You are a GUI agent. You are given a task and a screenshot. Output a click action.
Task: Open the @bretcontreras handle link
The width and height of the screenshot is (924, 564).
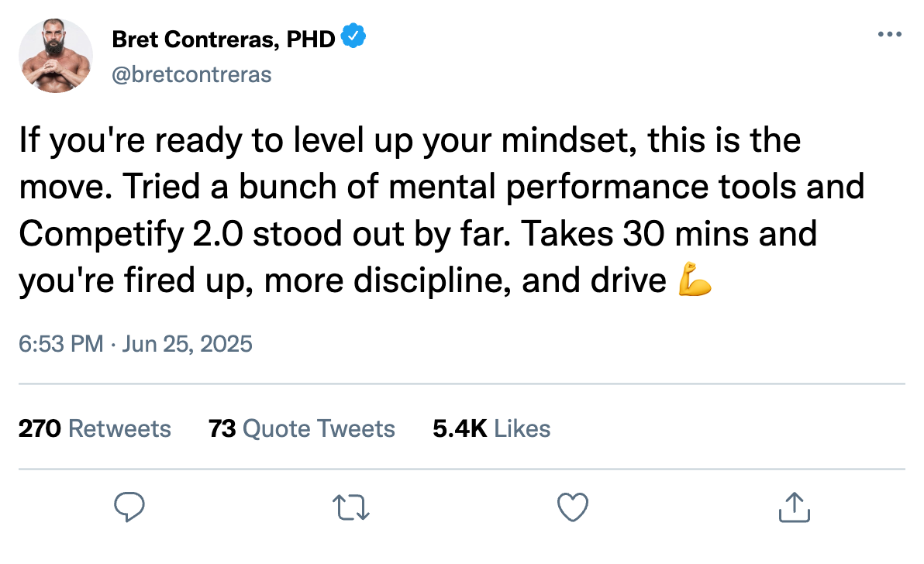(x=191, y=75)
